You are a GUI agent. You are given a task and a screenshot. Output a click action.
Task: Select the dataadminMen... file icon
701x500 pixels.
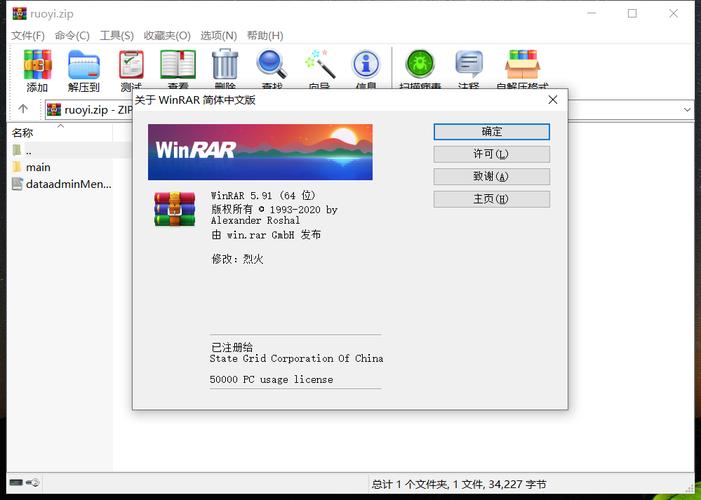tap(17, 184)
